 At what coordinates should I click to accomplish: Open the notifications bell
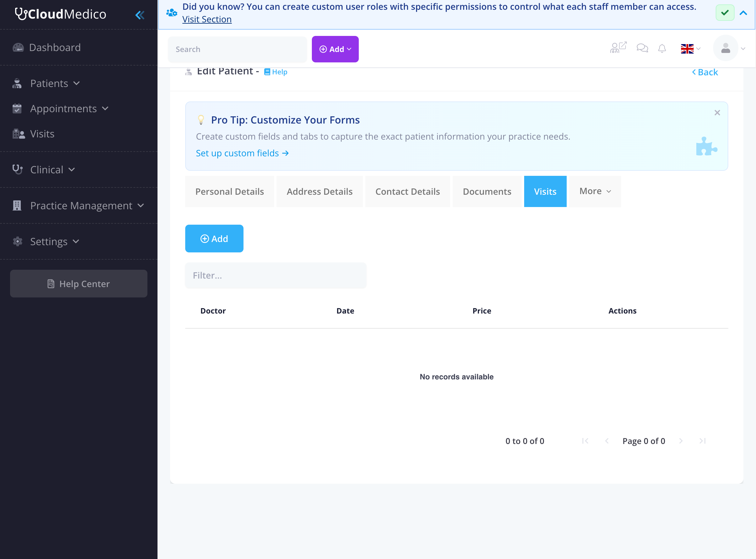click(662, 49)
